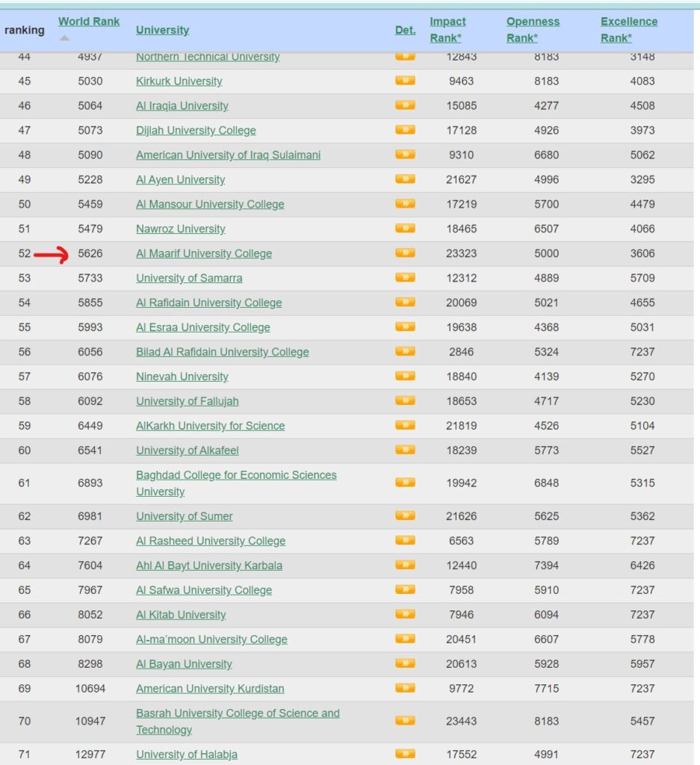Open details icon for Dijlah University College
Image resolution: width=700 pixels, height=765 pixels.
405,130
